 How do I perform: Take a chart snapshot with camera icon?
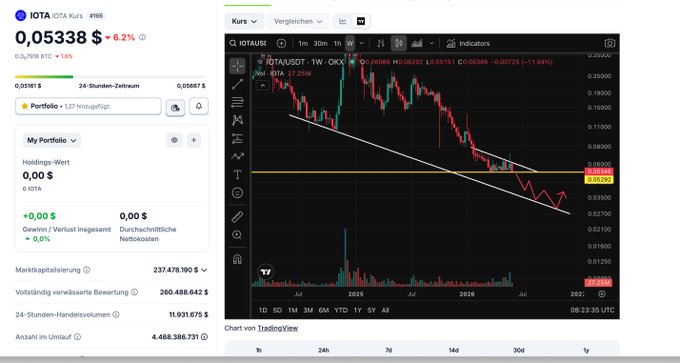(x=609, y=43)
